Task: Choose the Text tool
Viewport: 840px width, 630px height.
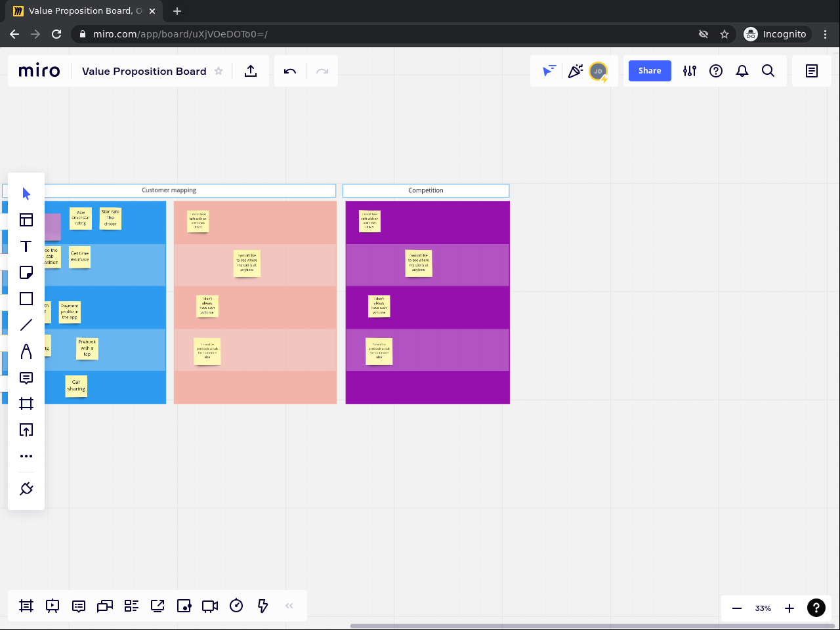Action: tap(26, 246)
